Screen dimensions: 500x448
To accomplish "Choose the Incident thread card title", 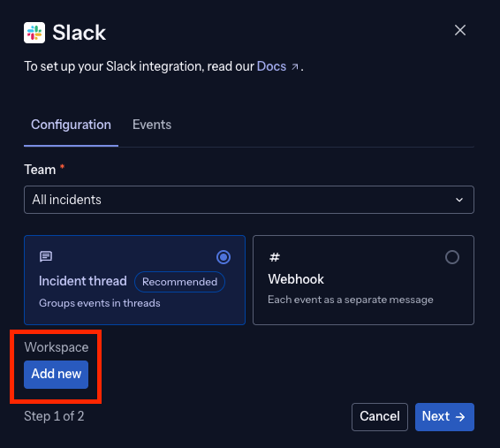I will point(82,281).
